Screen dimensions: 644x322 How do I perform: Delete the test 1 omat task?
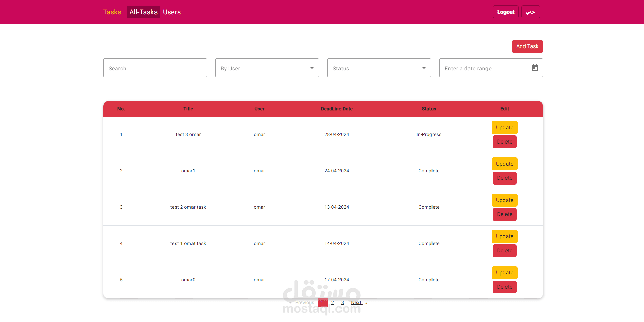(504, 251)
